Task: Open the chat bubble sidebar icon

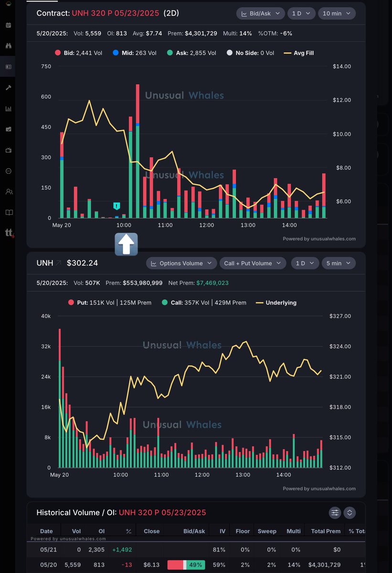Action: [8, 171]
